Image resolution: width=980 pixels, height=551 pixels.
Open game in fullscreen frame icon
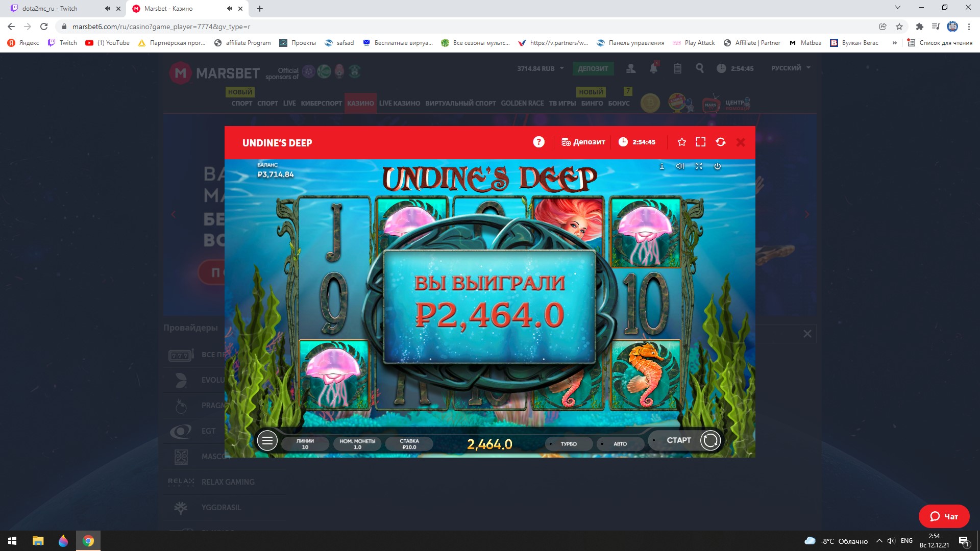coord(701,142)
